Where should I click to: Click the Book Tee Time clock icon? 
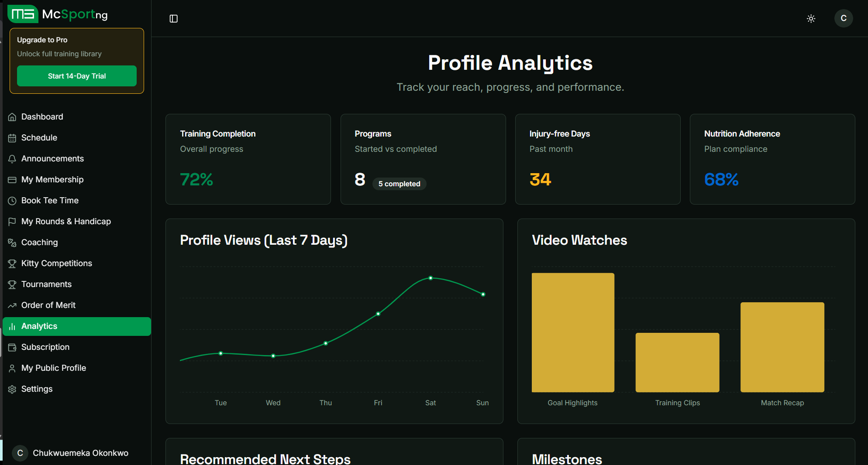pos(12,201)
